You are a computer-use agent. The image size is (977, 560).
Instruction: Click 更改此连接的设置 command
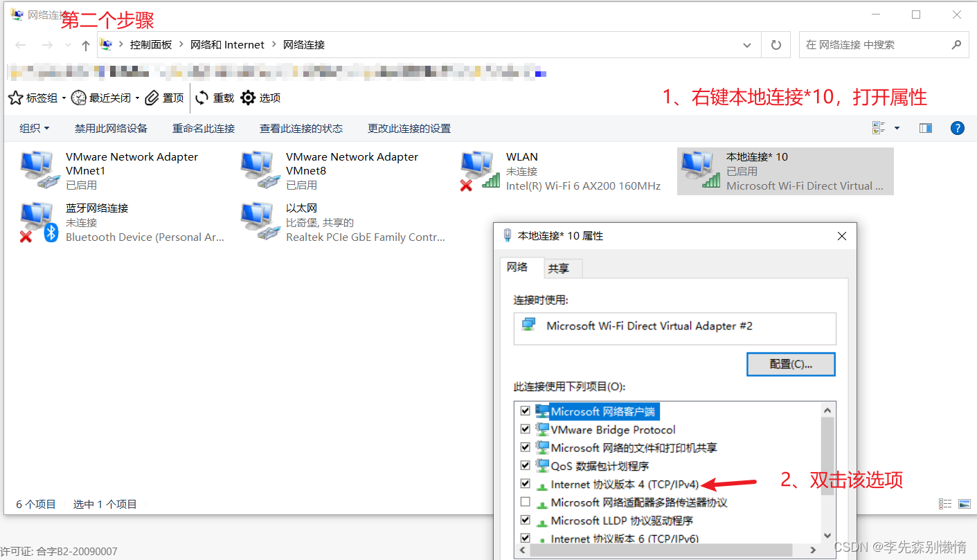409,128
